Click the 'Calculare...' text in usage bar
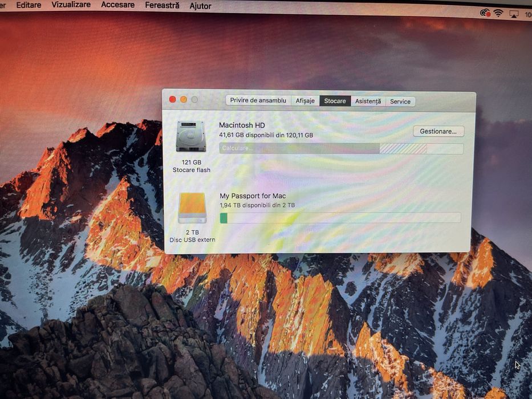This screenshot has width=532, height=399. coord(238,148)
